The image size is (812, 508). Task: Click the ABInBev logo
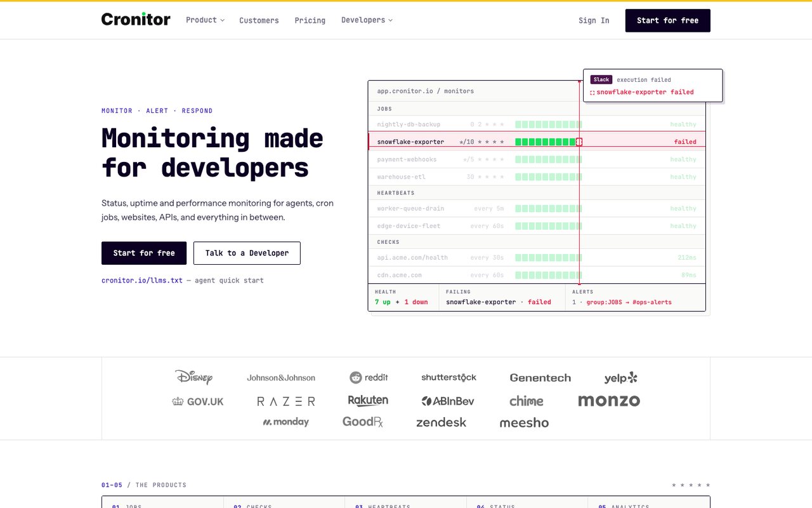(448, 401)
